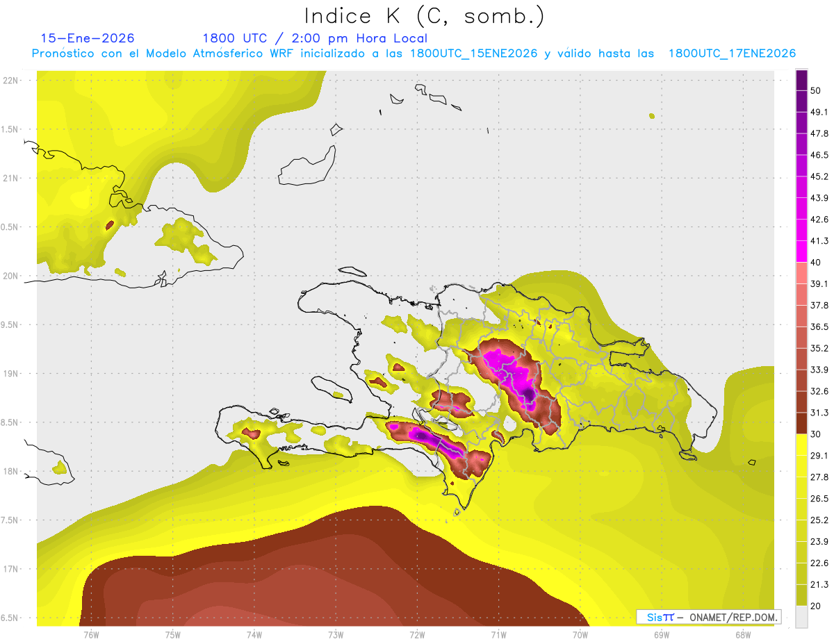The height and width of the screenshot is (644, 834).
Task: Click the colorbar value "50"
Action: click(815, 91)
